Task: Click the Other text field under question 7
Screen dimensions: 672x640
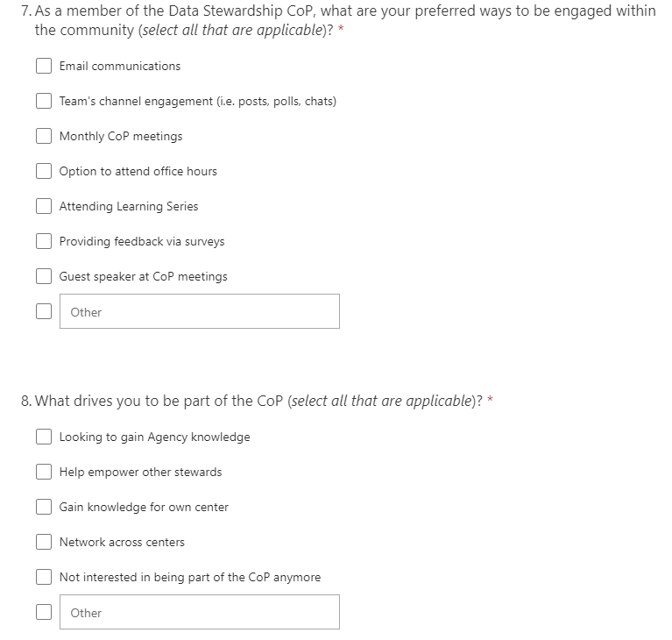Action: coord(200,312)
